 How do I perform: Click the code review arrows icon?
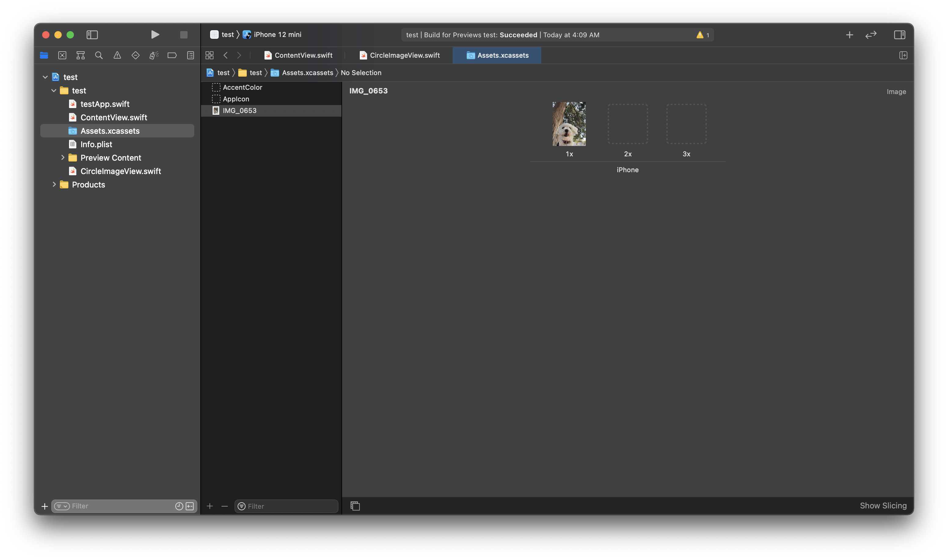point(871,35)
